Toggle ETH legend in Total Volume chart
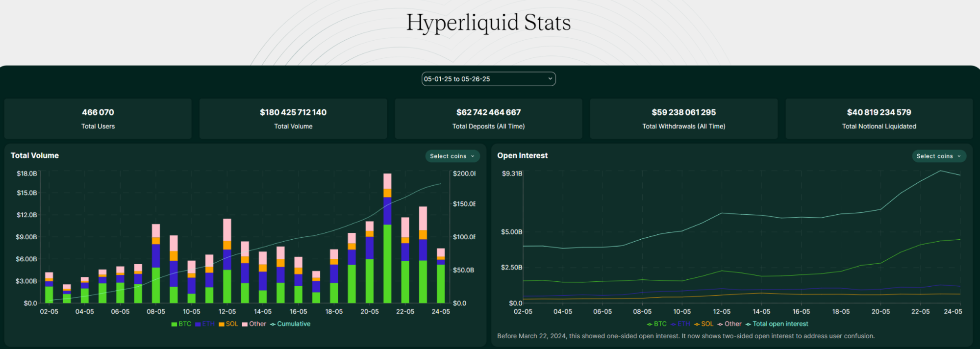This screenshot has height=349, width=980. (x=204, y=324)
